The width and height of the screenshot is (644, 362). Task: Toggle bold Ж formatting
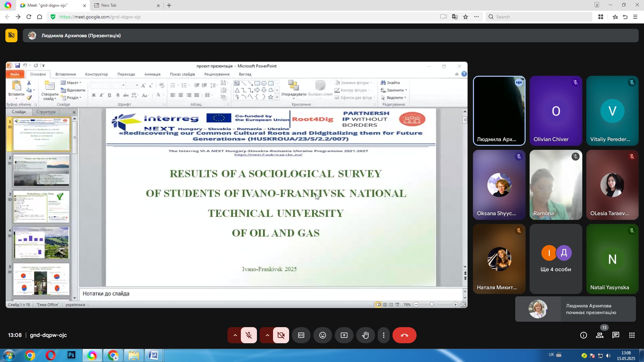pos(94,95)
